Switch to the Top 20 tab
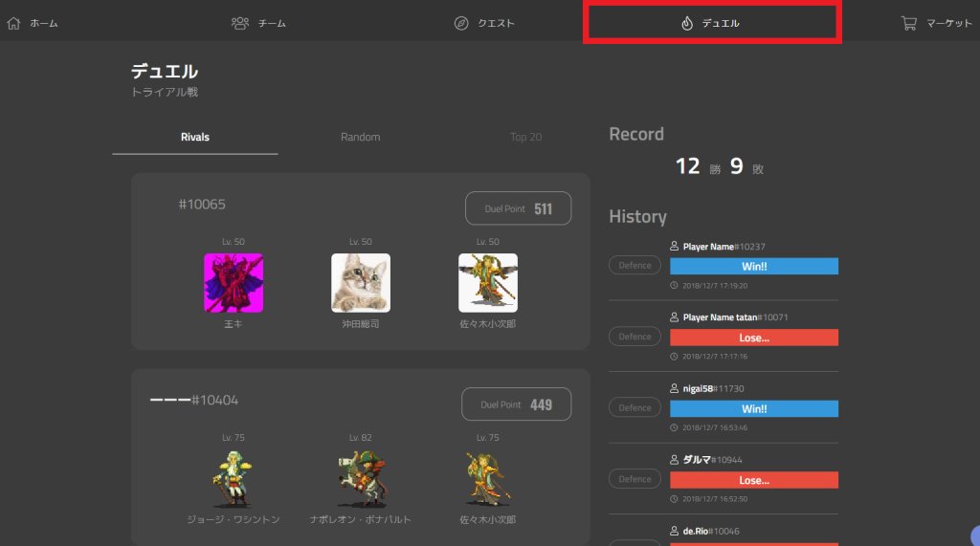The height and width of the screenshot is (546, 980). click(x=525, y=137)
